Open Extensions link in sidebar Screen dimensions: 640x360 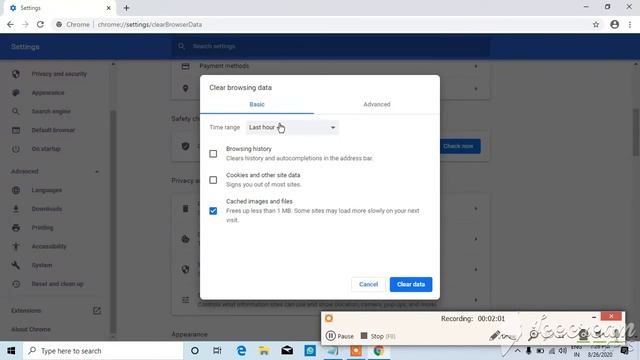coord(26,311)
